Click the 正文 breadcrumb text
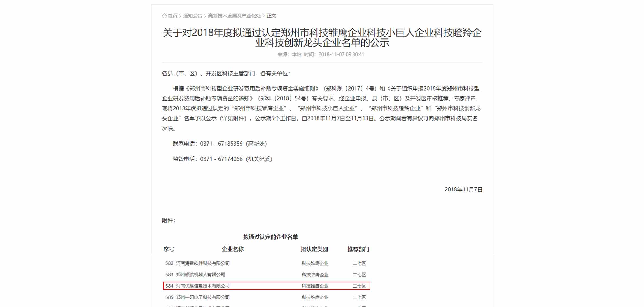 point(271,16)
